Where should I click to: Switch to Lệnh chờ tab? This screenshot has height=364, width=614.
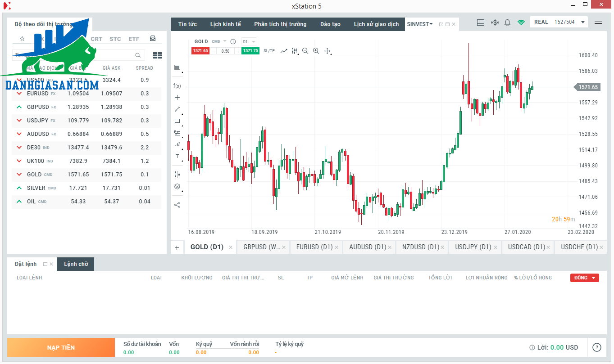coord(76,264)
